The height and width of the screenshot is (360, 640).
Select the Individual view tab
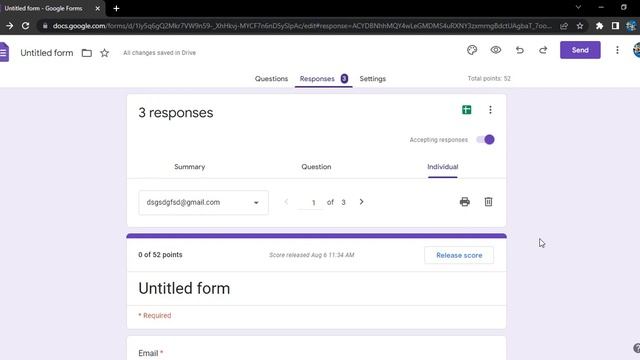coord(442,167)
